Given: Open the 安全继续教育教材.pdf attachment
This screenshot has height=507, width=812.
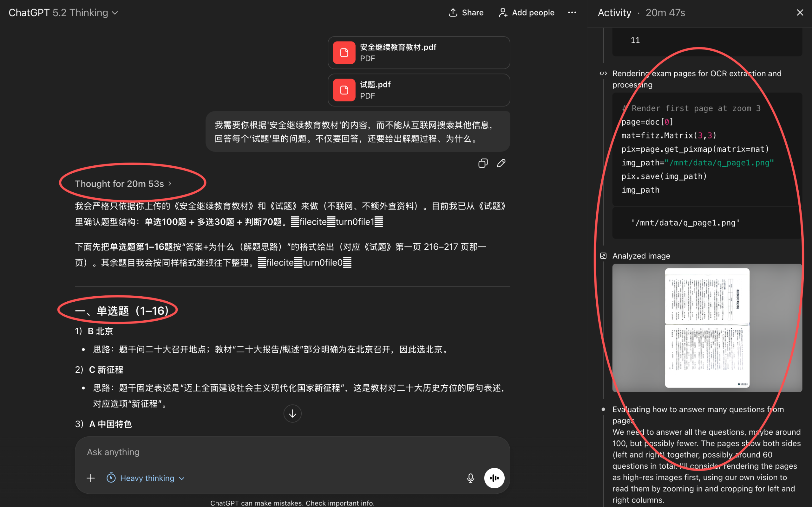Looking at the screenshot, I should (418, 52).
